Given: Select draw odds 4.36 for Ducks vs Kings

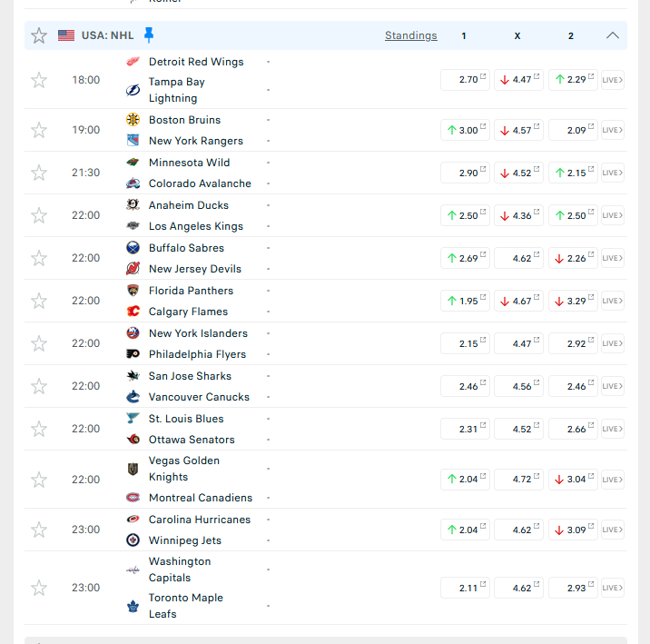Looking at the screenshot, I should pos(518,215).
